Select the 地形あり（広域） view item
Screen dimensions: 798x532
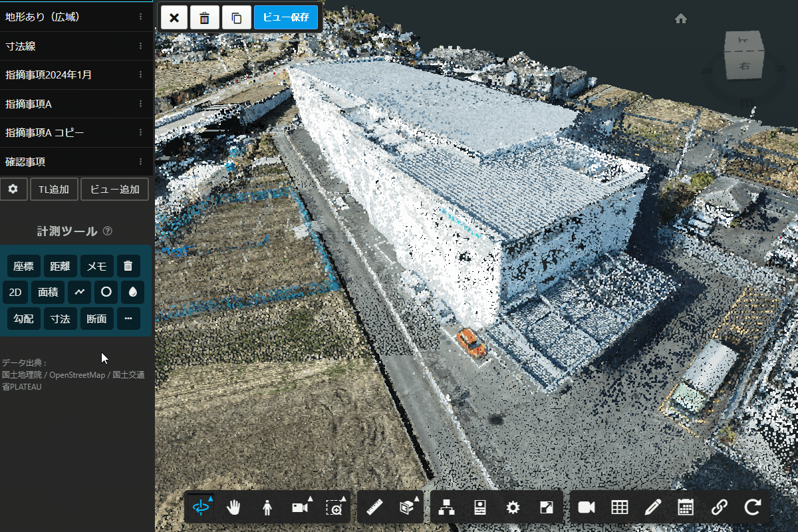66,17
